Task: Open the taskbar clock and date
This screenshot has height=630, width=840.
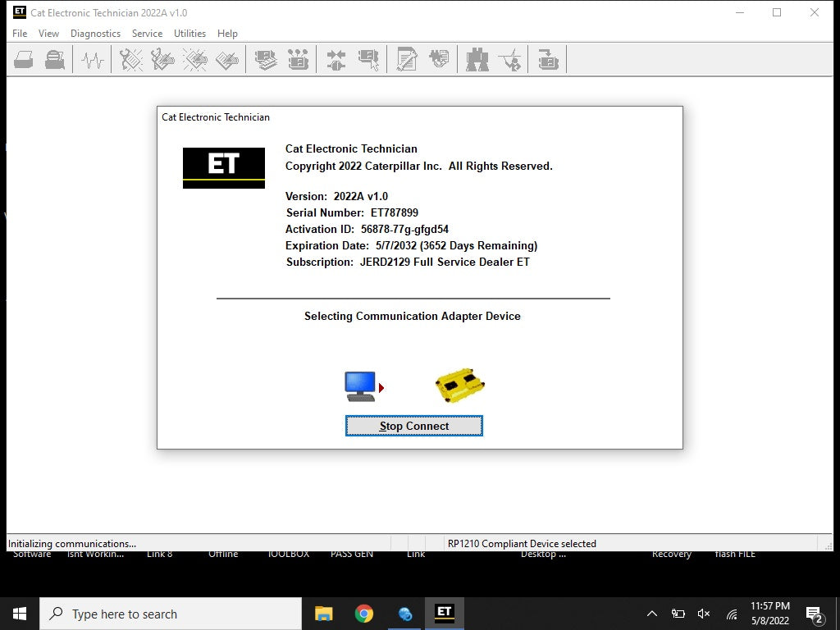Action: click(769, 614)
